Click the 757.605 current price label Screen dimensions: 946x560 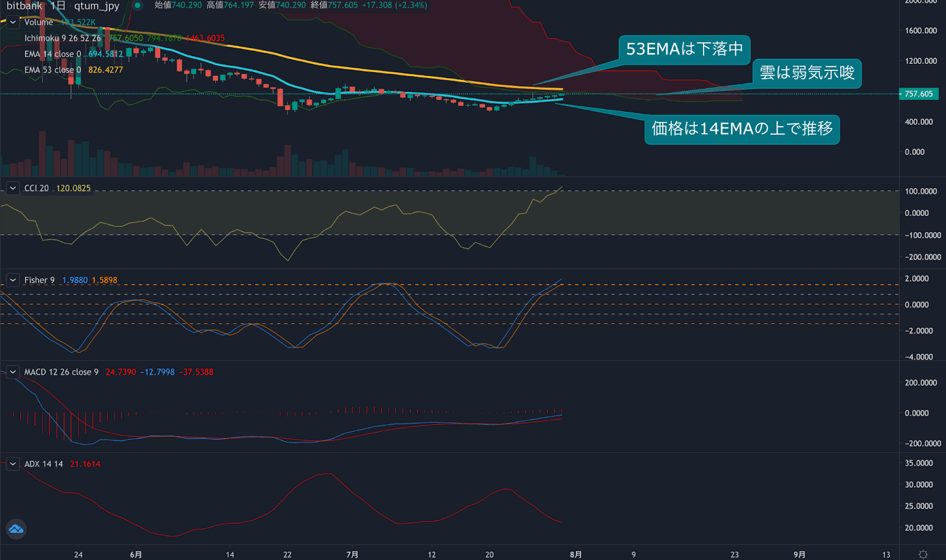click(918, 94)
